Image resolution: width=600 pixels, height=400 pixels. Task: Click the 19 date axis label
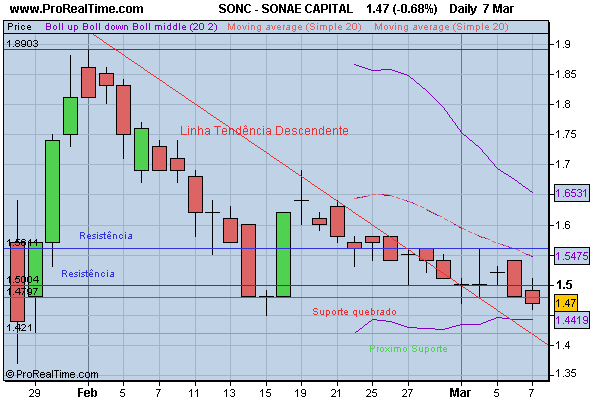(x=300, y=393)
